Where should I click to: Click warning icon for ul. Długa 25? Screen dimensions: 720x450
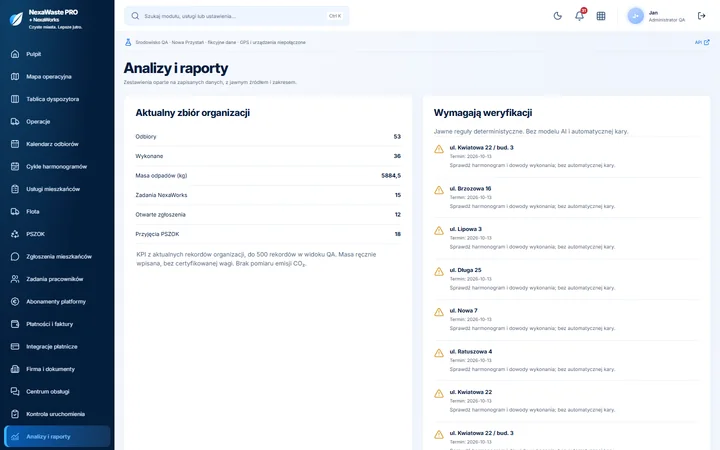(439, 271)
